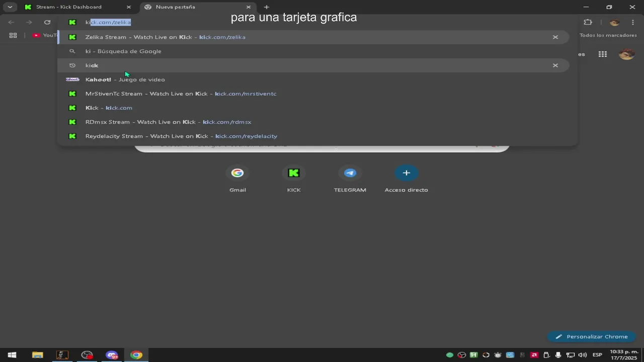The height and width of the screenshot is (362, 644).
Task: Choose the 'ki - Búsqueda de Google' suggestion
Action: (313, 51)
